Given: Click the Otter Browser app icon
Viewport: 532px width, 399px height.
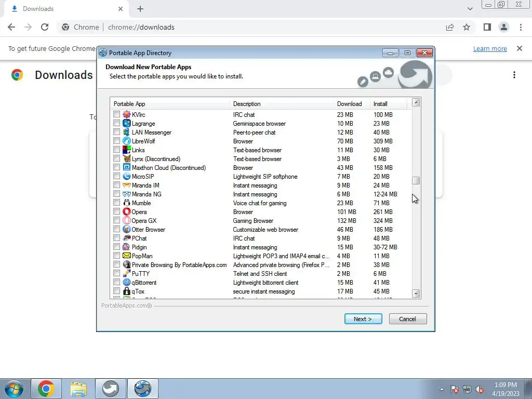Looking at the screenshot, I should (127, 229).
